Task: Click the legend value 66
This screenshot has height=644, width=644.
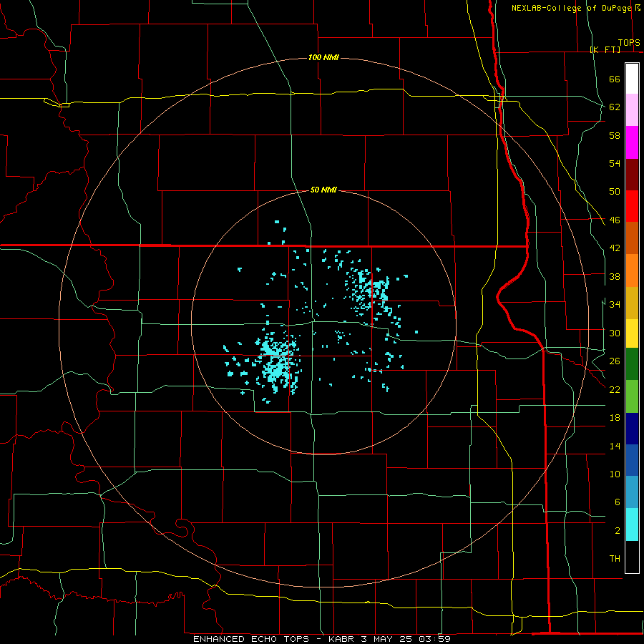Action: pos(615,79)
